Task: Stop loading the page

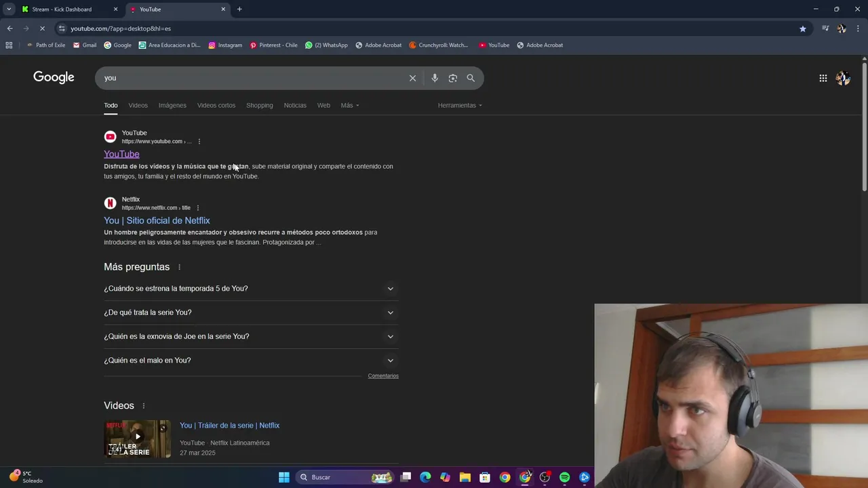Action: (42, 28)
